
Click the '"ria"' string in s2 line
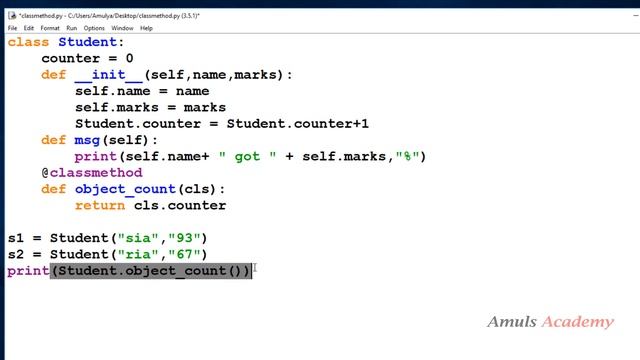pyautogui.click(x=138, y=254)
